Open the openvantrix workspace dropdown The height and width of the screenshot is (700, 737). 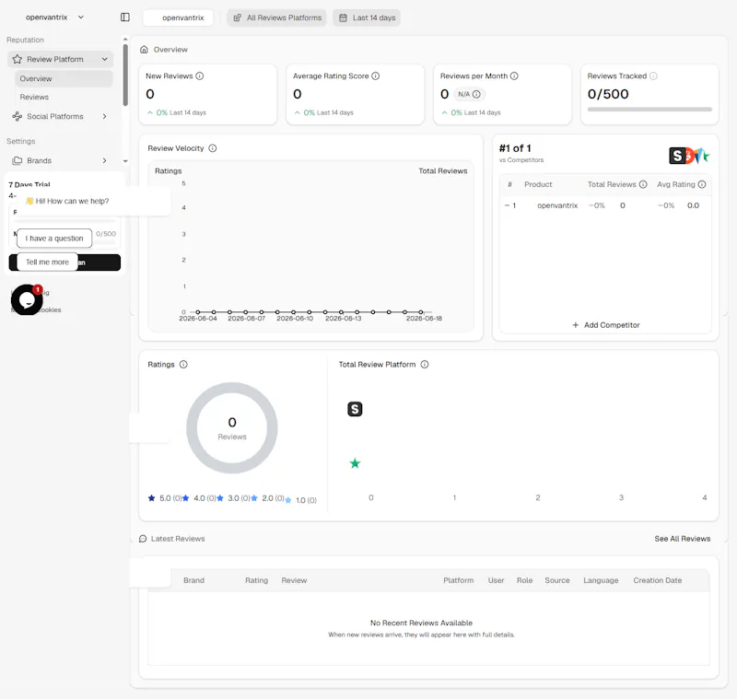pyautogui.click(x=54, y=17)
